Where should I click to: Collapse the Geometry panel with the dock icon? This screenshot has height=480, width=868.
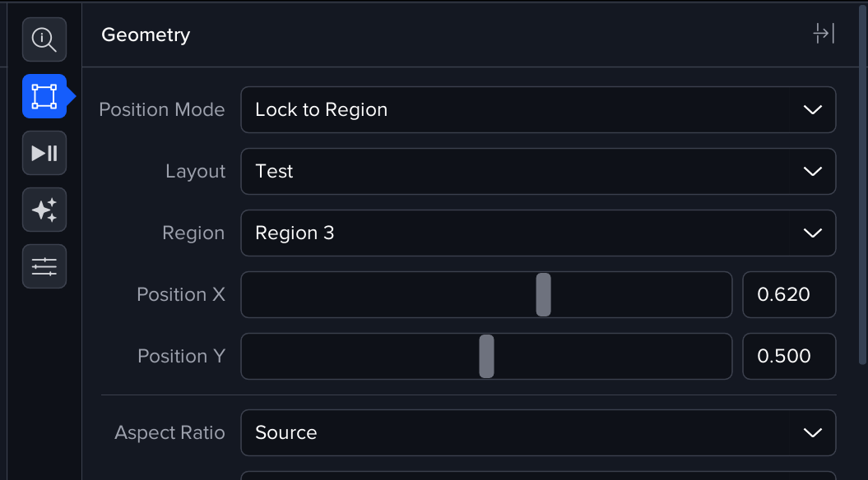coord(824,34)
